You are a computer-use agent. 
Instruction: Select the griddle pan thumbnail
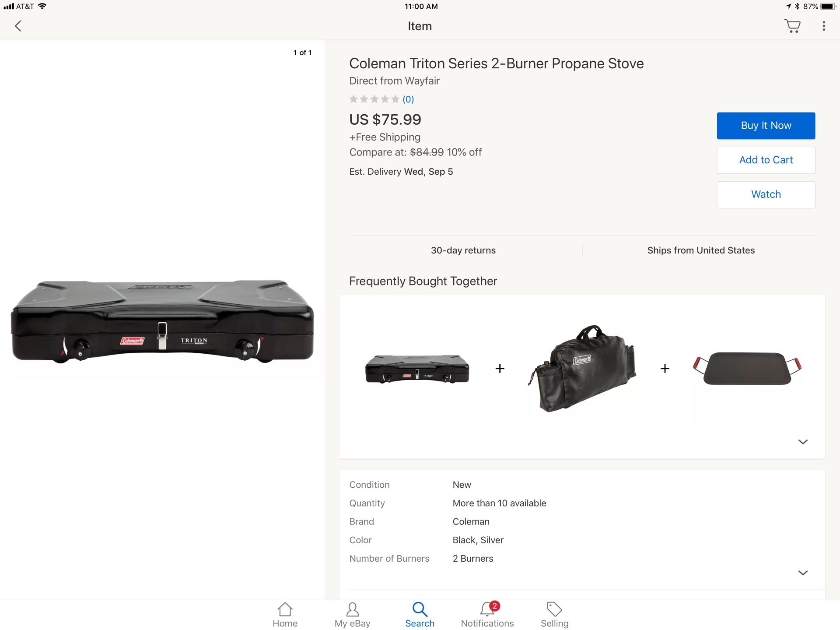[747, 368]
